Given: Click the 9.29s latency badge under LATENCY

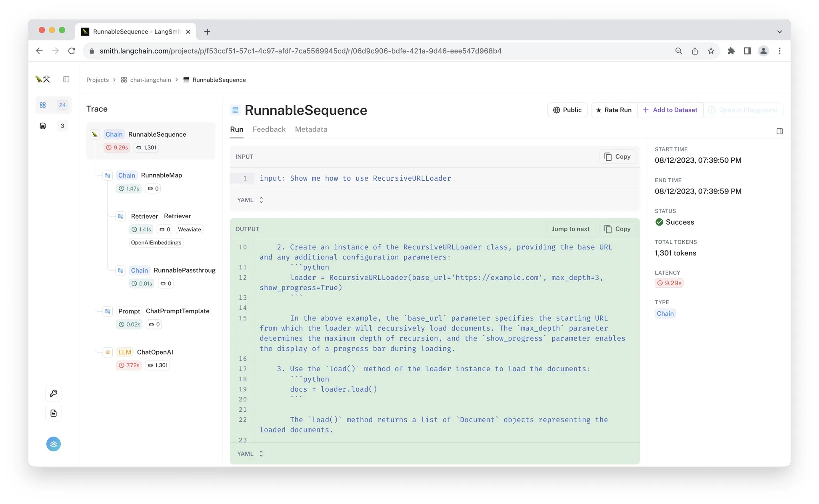Looking at the screenshot, I should coord(669,283).
